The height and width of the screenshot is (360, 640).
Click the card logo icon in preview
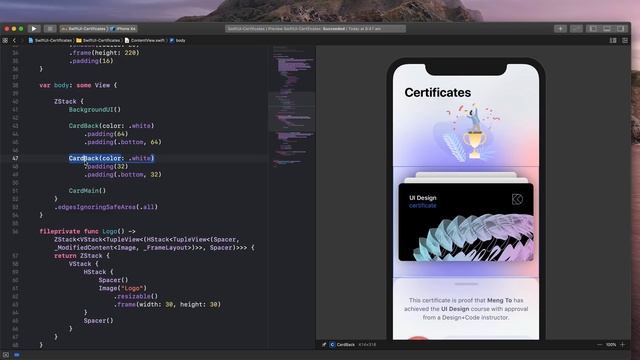tap(517, 199)
